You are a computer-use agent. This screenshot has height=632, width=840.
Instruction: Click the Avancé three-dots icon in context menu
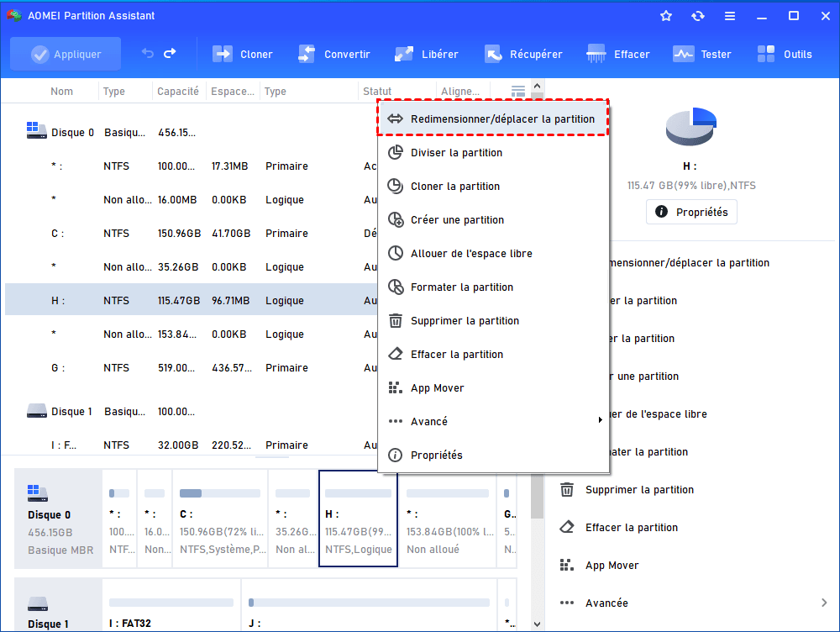(396, 421)
